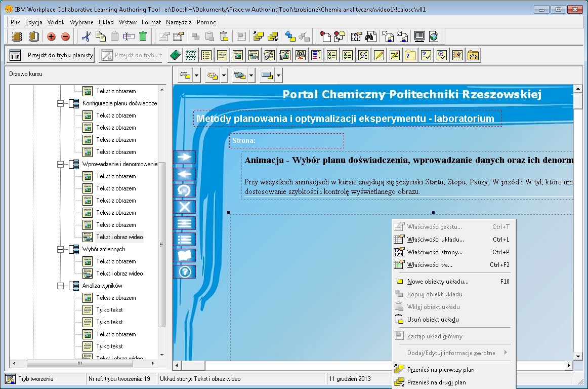Click the bring-to-front yellow squares icon

coord(259,36)
